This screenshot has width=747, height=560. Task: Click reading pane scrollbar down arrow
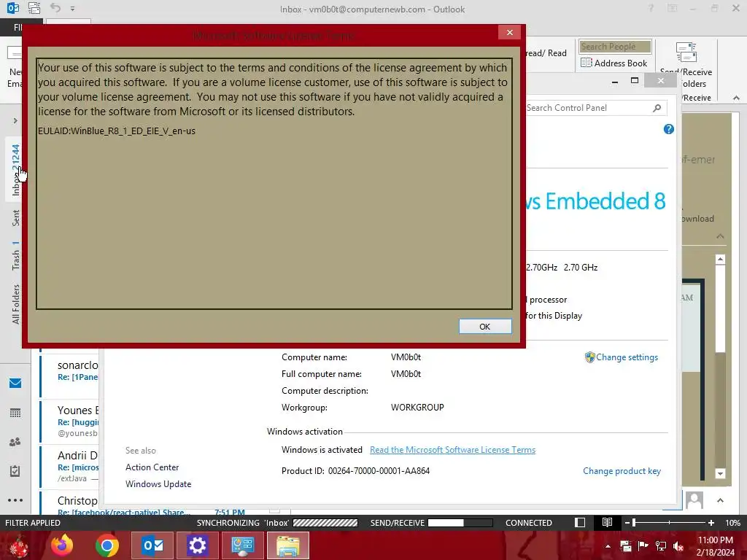click(x=720, y=474)
